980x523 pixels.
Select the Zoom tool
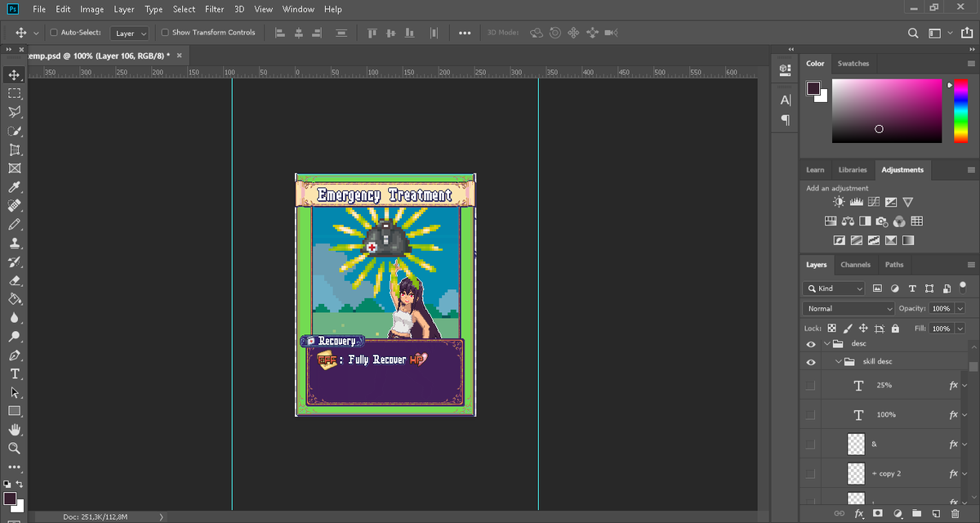pyautogui.click(x=14, y=449)
